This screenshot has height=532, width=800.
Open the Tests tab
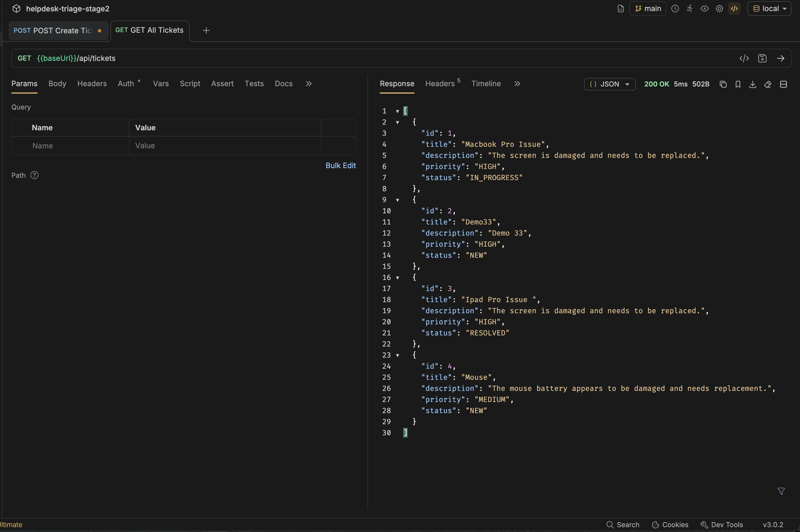(254, 83)
